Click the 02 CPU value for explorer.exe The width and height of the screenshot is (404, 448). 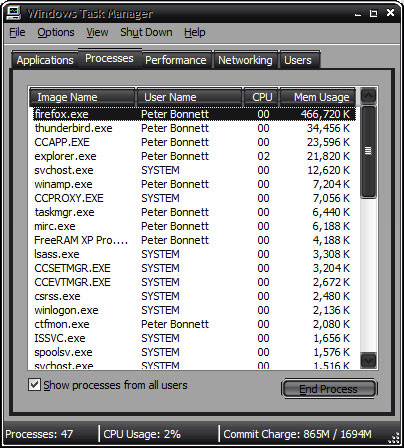click(x=263, y=156)
